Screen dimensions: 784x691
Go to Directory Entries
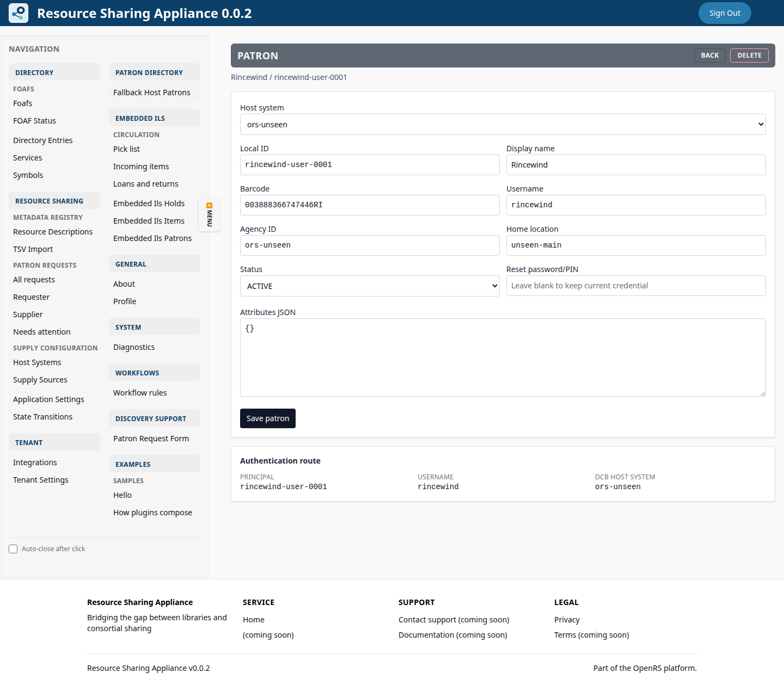pyautogui.click(x=42, y=140)
